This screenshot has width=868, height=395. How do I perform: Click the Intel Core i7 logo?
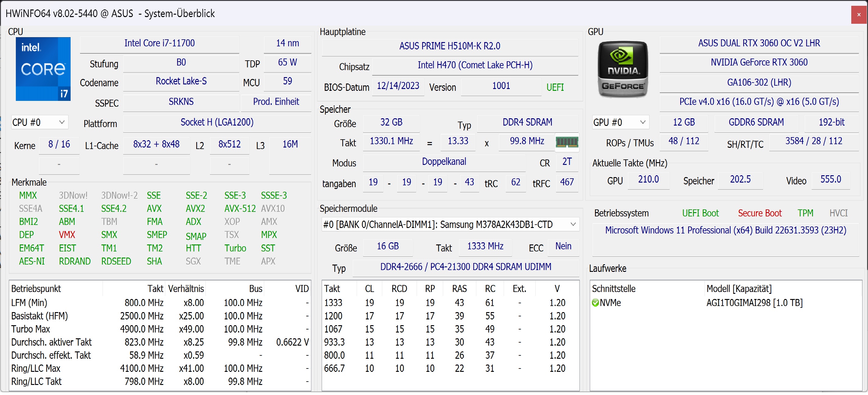pos(43,69)
